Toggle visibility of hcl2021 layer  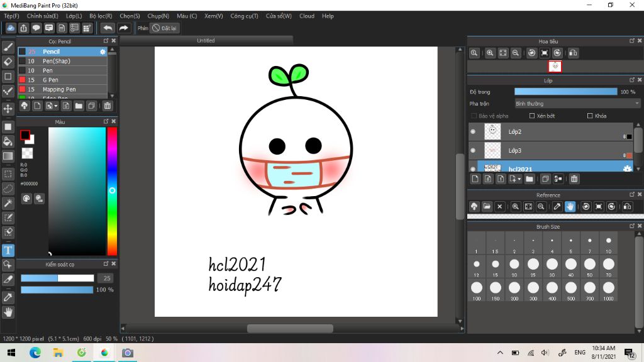click(473, 168)
